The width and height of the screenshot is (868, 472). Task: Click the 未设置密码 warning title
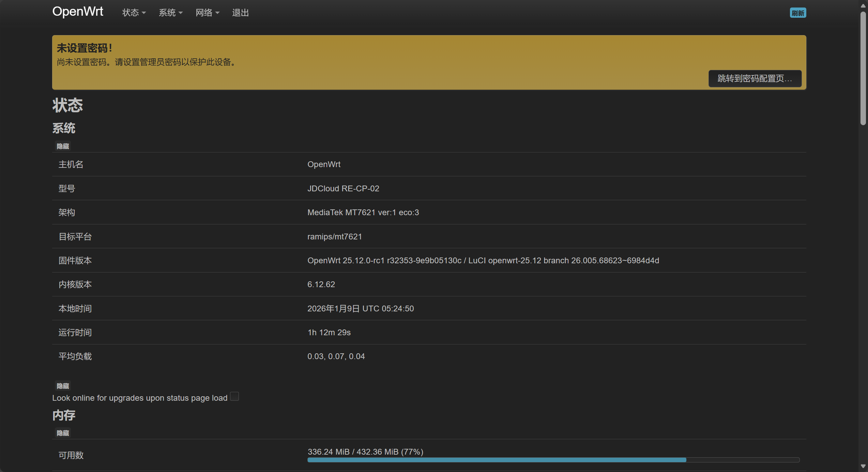click(84, 48)
